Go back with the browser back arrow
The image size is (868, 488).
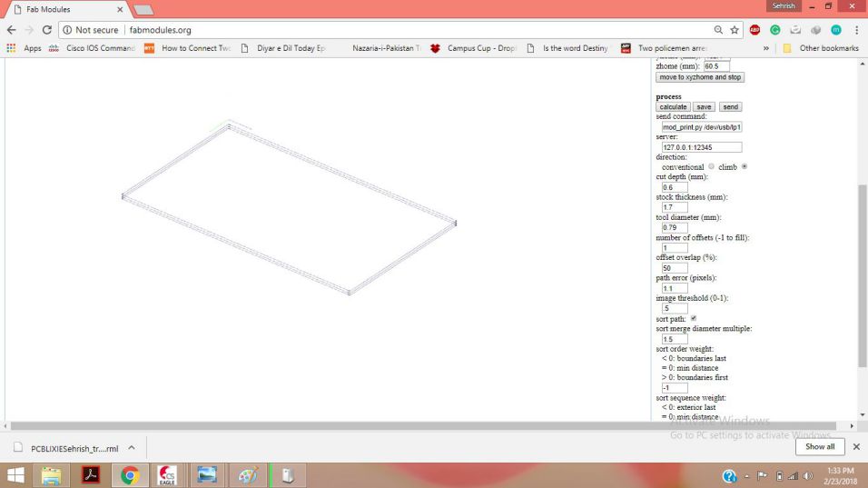tap(12, 30)
